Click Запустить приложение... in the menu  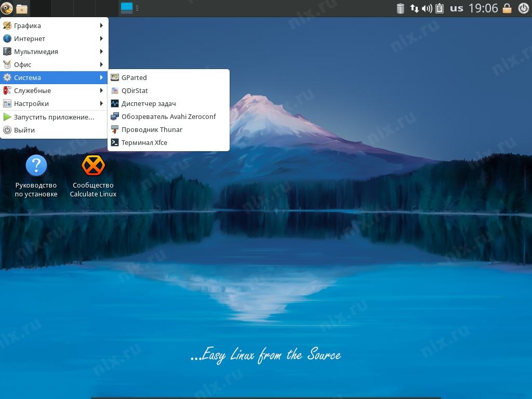[x=54, y=117]
